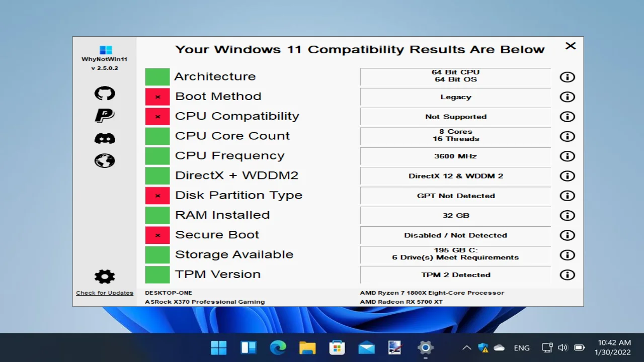Screen dimensions: 644x362
Task: Expand the hidden system tray icons chevron
Action: point(467,347)
